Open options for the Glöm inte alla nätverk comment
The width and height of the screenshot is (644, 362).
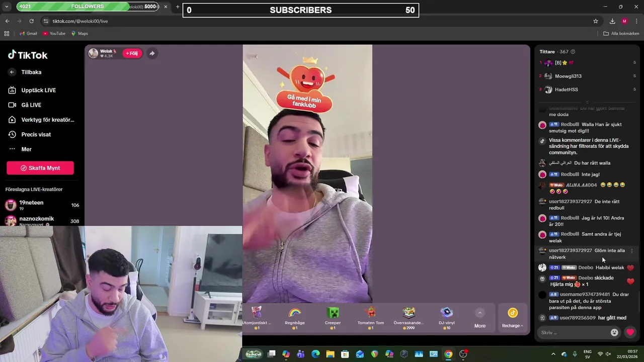pos(632,251)
